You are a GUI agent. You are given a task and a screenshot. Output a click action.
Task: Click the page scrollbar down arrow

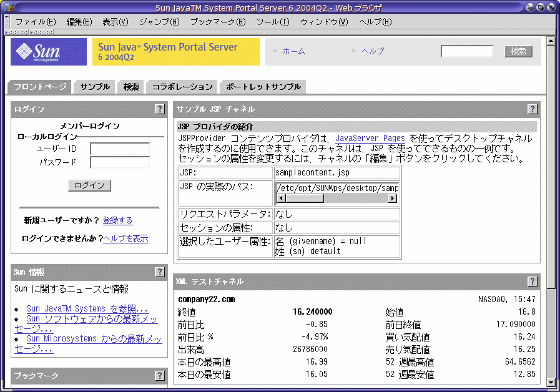551,383
